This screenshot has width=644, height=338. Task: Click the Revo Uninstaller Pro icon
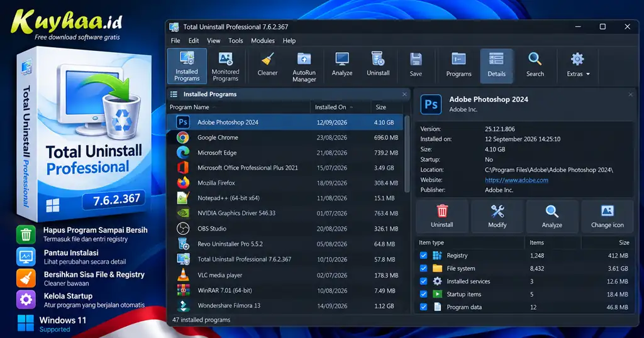point(183,244)
